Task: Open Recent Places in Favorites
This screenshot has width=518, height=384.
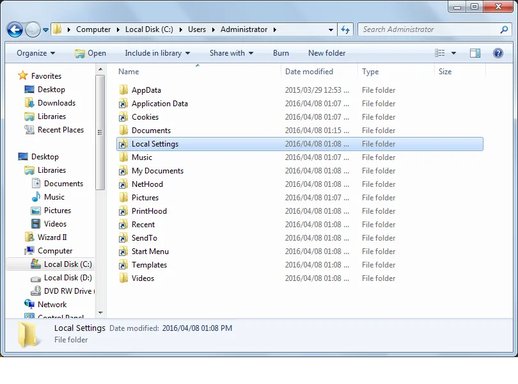Action: click(x=54, y=130)
